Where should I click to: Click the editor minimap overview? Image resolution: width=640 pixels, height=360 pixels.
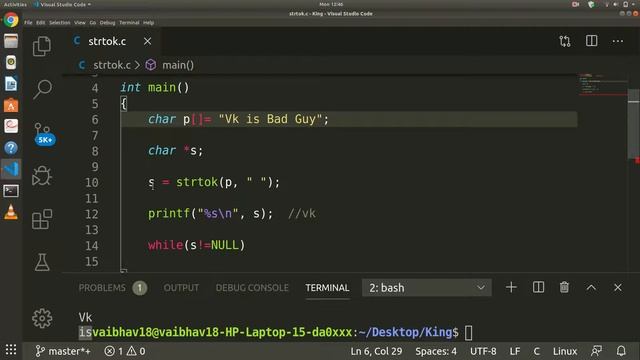click(602, 84)
